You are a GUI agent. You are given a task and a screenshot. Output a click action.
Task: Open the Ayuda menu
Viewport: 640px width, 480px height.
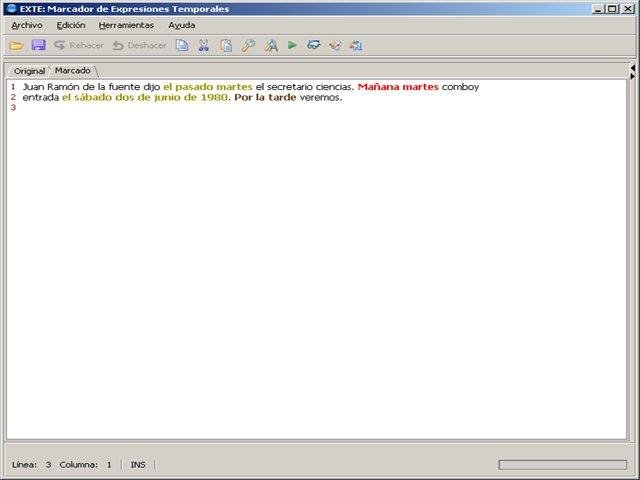[x=182, y=25]
